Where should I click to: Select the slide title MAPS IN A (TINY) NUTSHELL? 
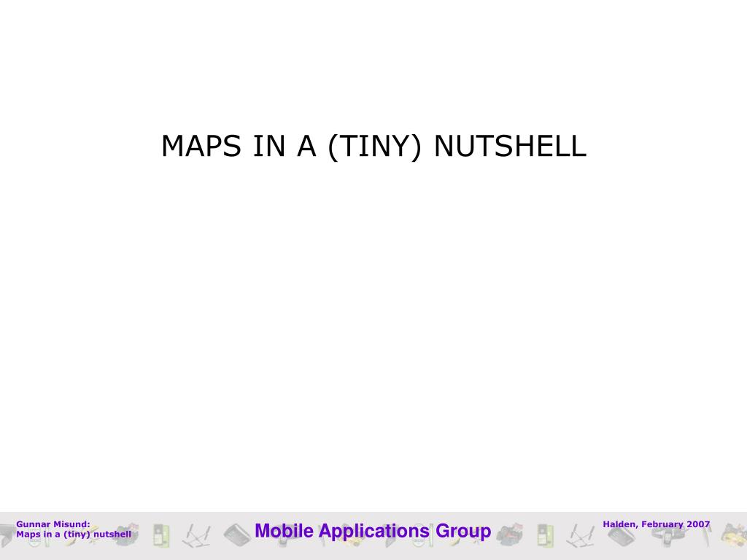[373, 147]
